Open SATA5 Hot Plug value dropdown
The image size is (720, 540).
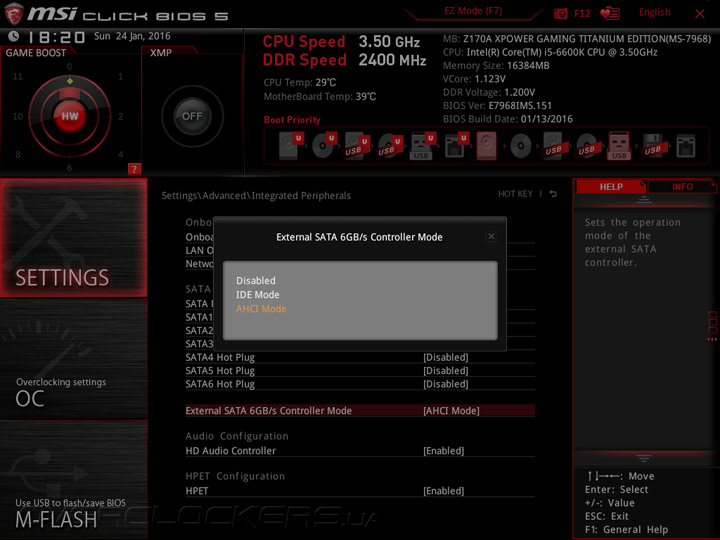pyautogui.click(x=445, y=371)
